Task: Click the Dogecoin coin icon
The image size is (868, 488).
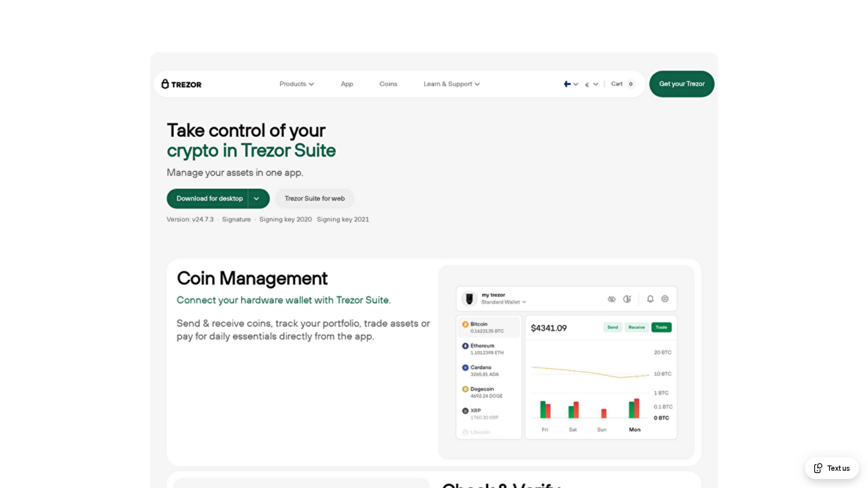Action: [465, 389]
